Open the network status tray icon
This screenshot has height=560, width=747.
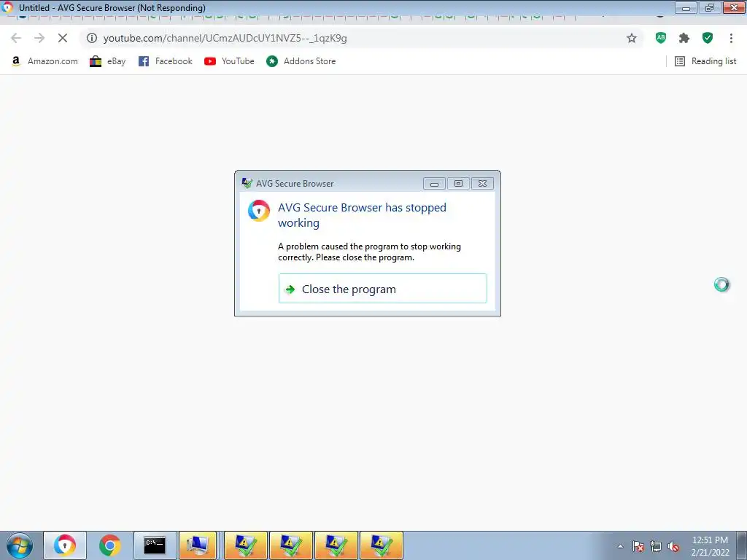tap(656, 546)
